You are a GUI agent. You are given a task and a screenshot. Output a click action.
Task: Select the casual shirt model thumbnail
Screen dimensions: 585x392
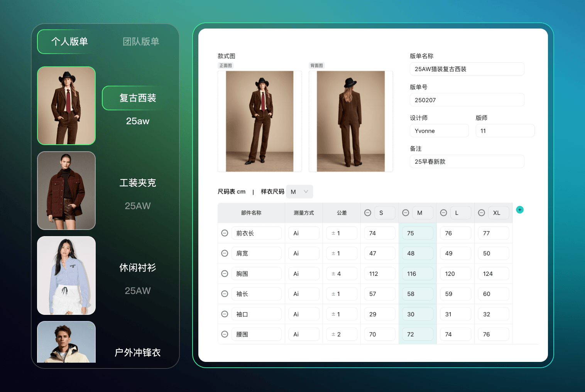click(66, 275)
